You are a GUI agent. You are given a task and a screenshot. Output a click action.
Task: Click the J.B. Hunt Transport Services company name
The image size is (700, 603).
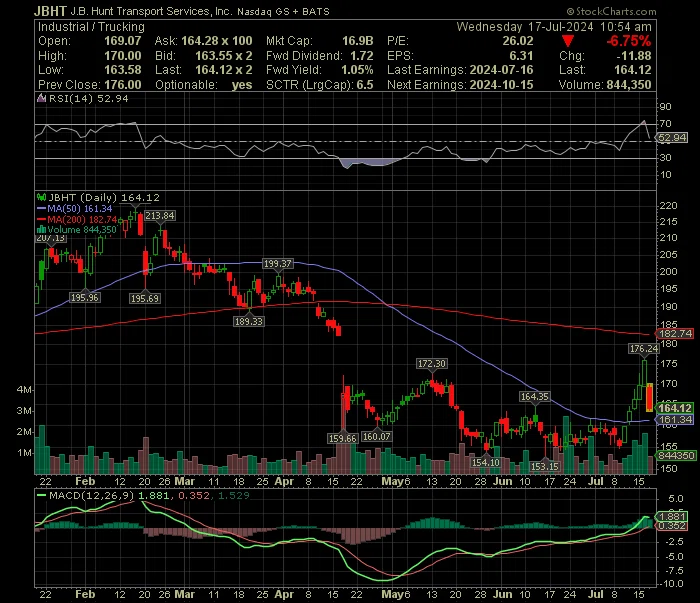[151, 11]
